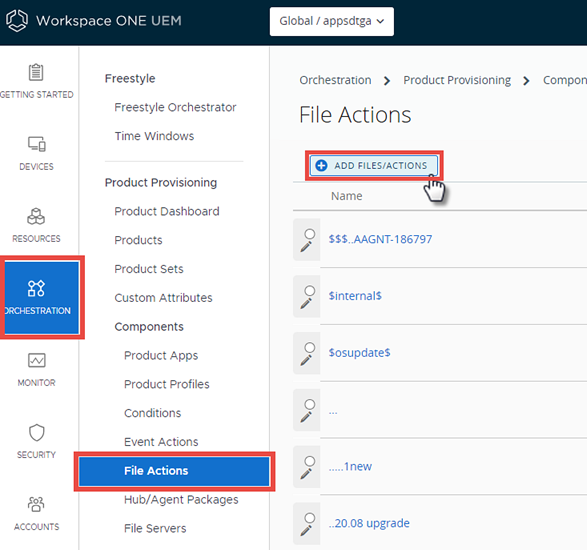Edit the $osupdate$ entry pencil icon
587x550 pixels.
tap(306, 360)
